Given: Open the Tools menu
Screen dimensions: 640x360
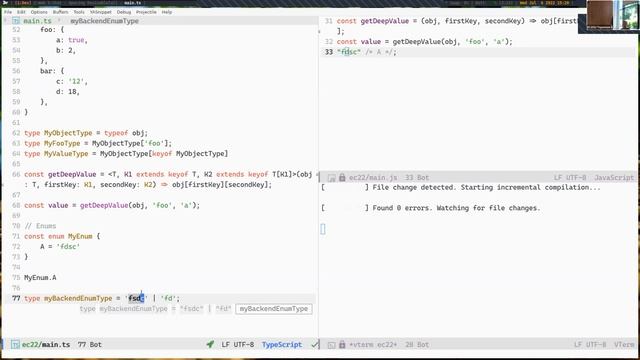Looking at the screenshot, I should [79, 12].
